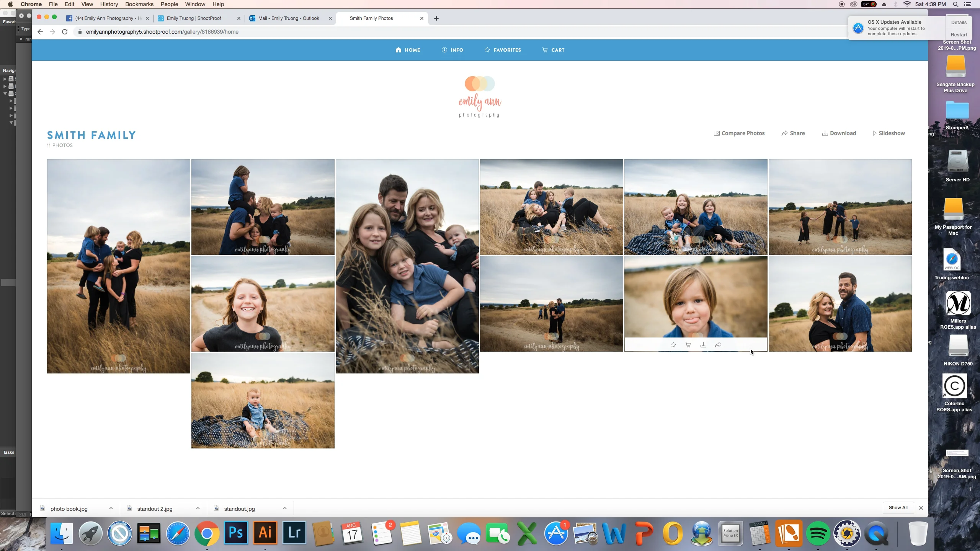The height and width of the screenshot is (551, 980).
Task: Expand the standout.jpg download chevron
Action: coord(285,508)
